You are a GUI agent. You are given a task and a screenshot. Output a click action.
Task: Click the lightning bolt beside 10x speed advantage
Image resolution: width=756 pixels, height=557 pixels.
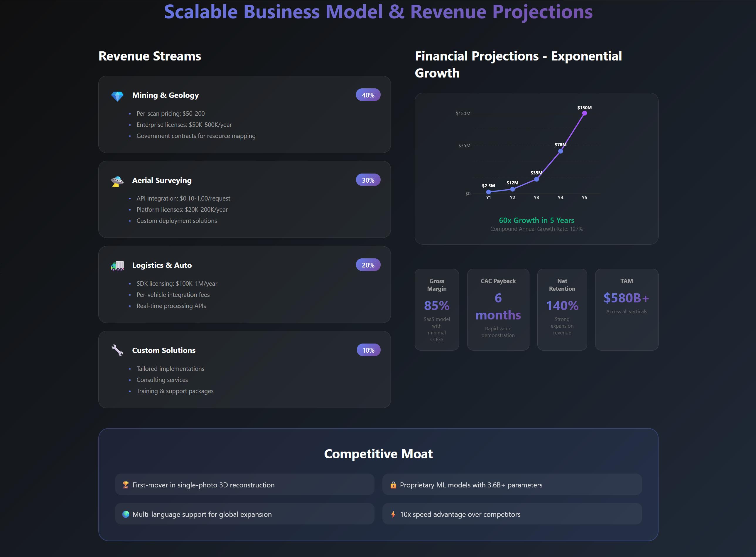coord(393,514)
